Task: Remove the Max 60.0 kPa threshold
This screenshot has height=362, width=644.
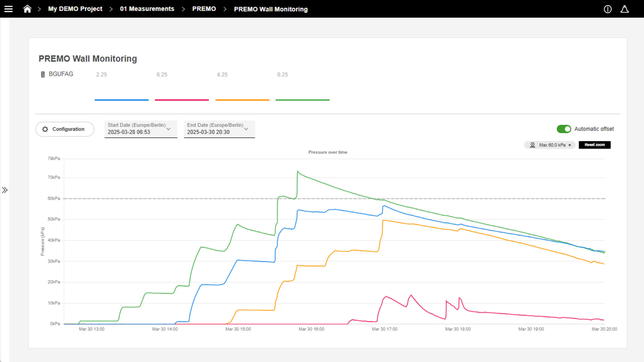Action: (x=570, y=145)
